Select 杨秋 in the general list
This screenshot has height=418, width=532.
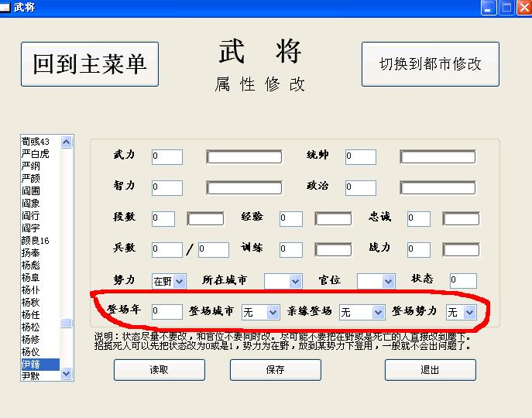tap(40, 303)
